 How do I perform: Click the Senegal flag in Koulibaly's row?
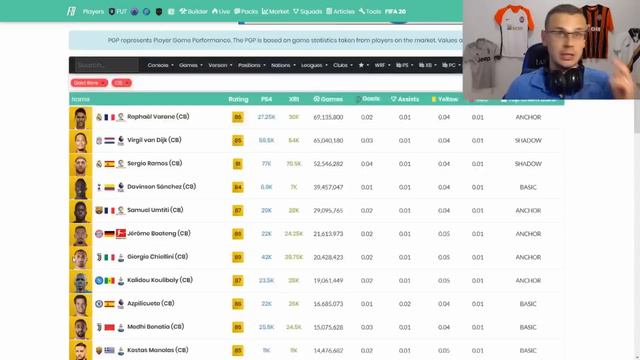[109, 280]
